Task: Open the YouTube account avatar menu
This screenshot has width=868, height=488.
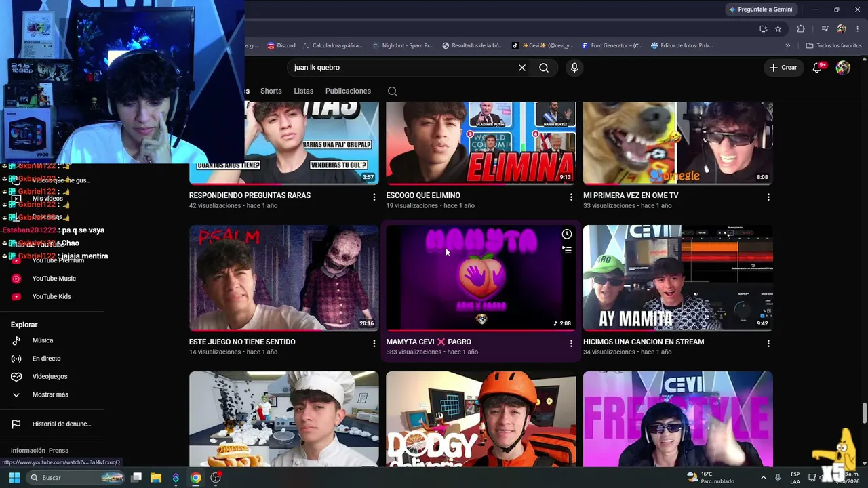Action: [x=843, y=68]
